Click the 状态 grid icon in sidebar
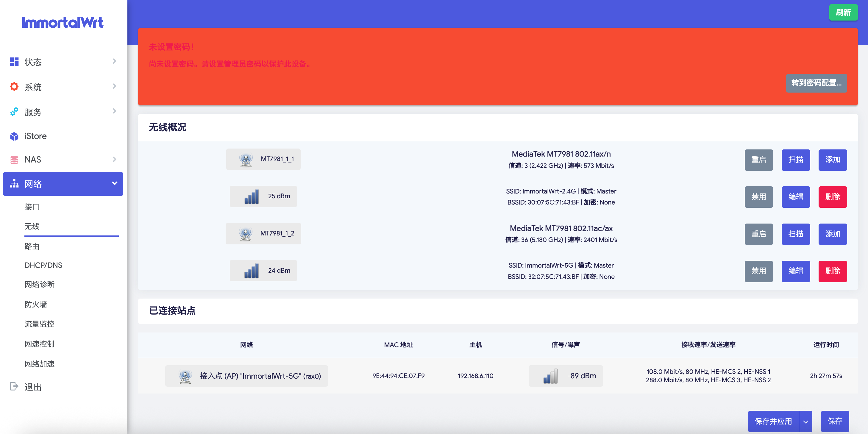Viewport: 868px width, 434px height. click(x=14, y=62)
